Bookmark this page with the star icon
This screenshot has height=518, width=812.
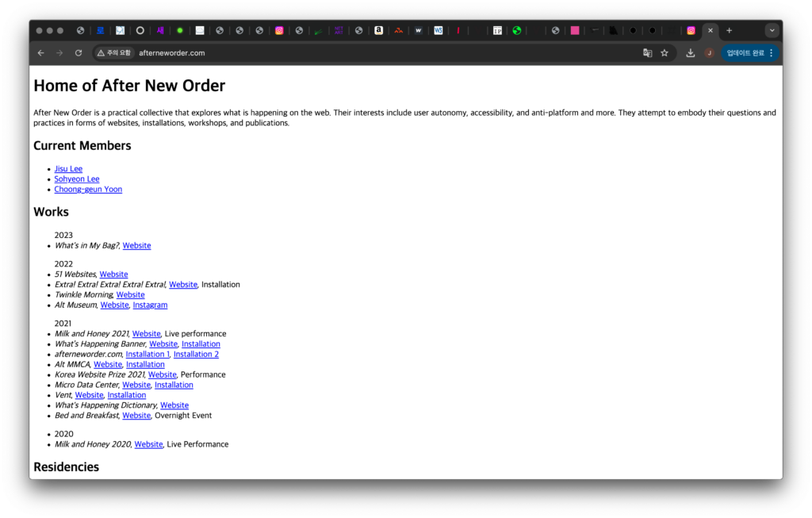coord(665,53)
